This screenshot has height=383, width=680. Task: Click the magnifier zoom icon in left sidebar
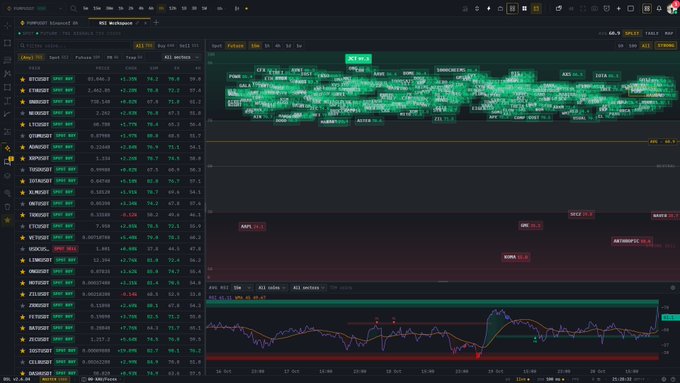coord(7,193)
